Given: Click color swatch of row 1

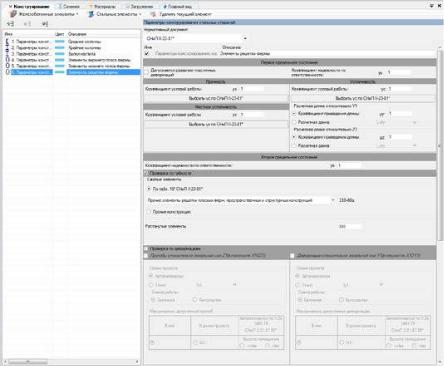Looking at the screenshot, I should (60, 42).
